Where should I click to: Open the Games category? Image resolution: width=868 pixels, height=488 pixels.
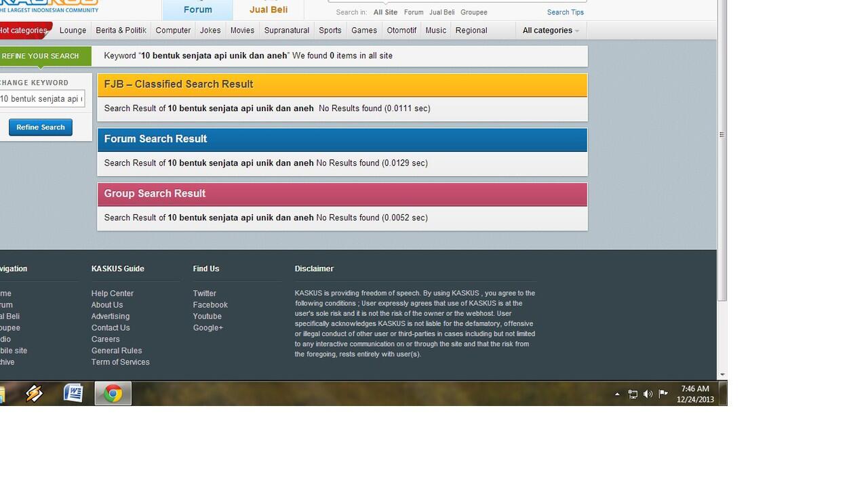point(364,30)
